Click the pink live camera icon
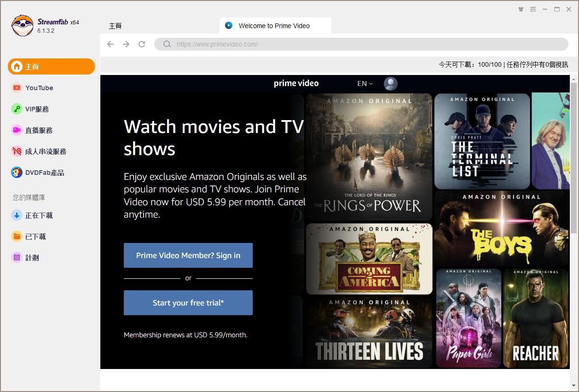This screenshot has width=579, height=392. (x=17, y=130)
